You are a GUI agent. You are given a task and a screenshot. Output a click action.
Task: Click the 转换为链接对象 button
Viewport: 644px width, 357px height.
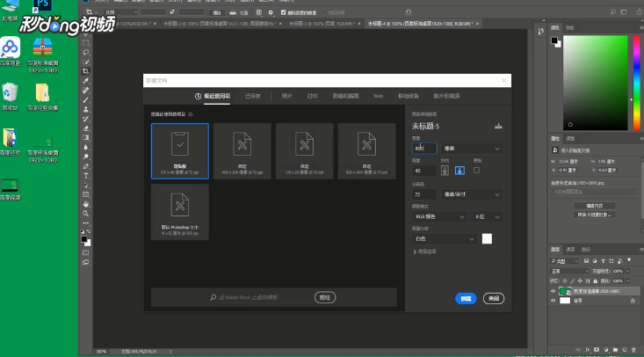pyautogui.click(x=594, y=215)
